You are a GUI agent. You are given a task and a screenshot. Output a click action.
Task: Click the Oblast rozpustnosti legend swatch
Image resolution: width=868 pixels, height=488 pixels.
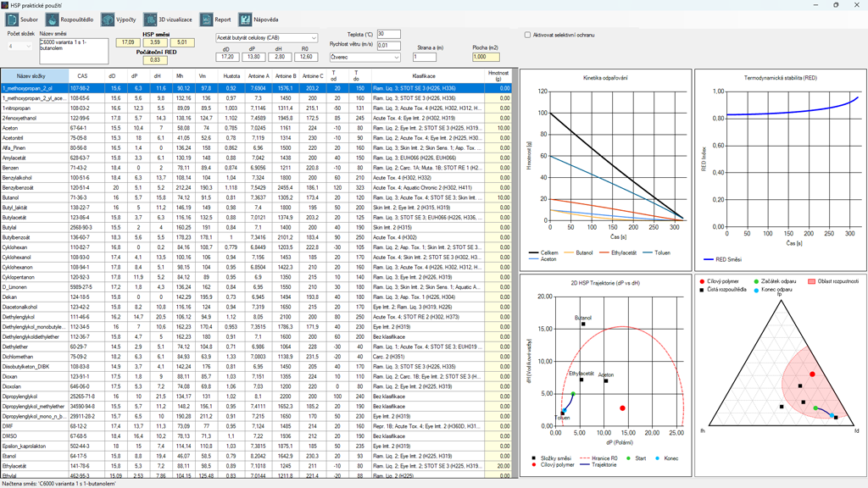click(811, 281)
